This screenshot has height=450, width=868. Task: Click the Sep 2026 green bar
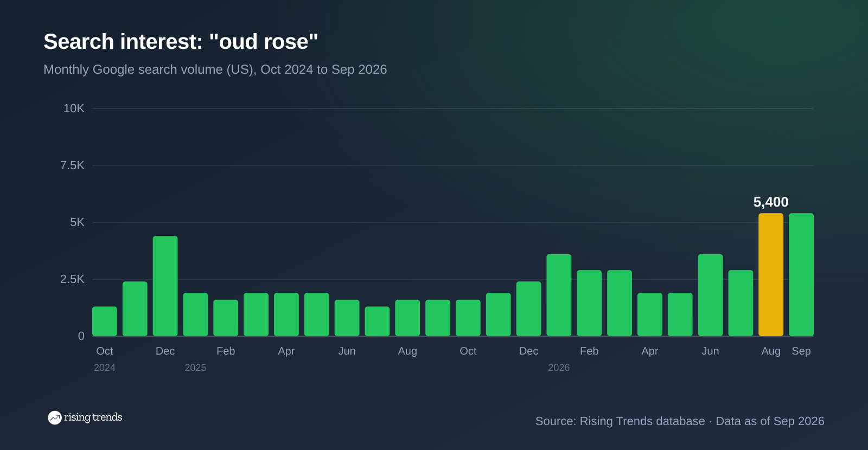coord(801,275)
